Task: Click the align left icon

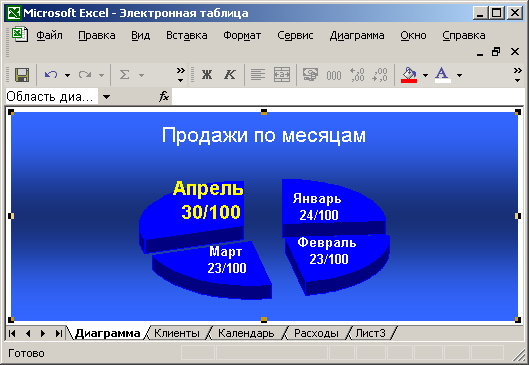Action: 258,75
